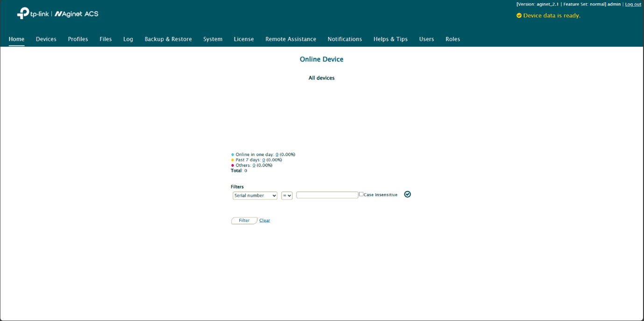Viewport: 644px width, 321px height.
Task: Click the Log out link
Action: [x=633, y=4]
